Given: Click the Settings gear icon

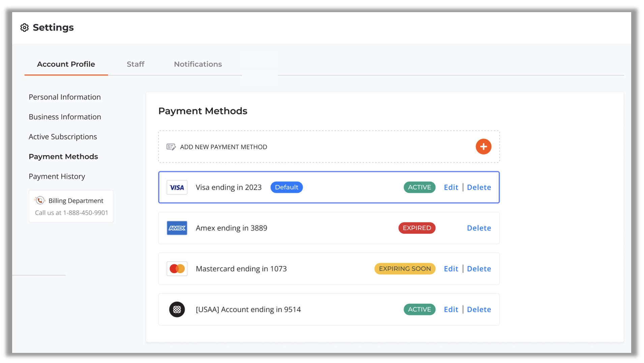Looking at the screenshot, I should pyautogui.click(x=24, y=28).
